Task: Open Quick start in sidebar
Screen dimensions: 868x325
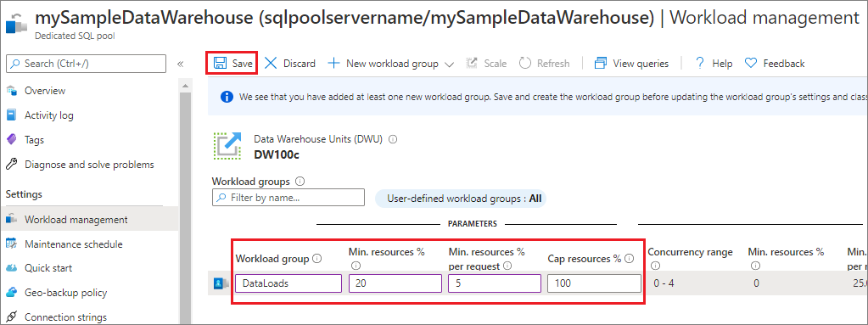Action: point(48,268)
